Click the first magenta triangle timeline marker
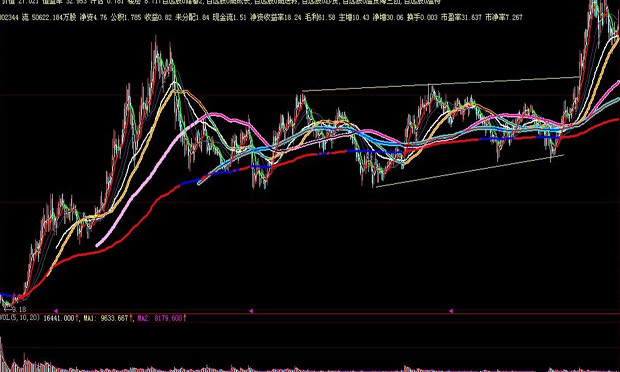Screen dimensions: 620x372 (56, 311)
